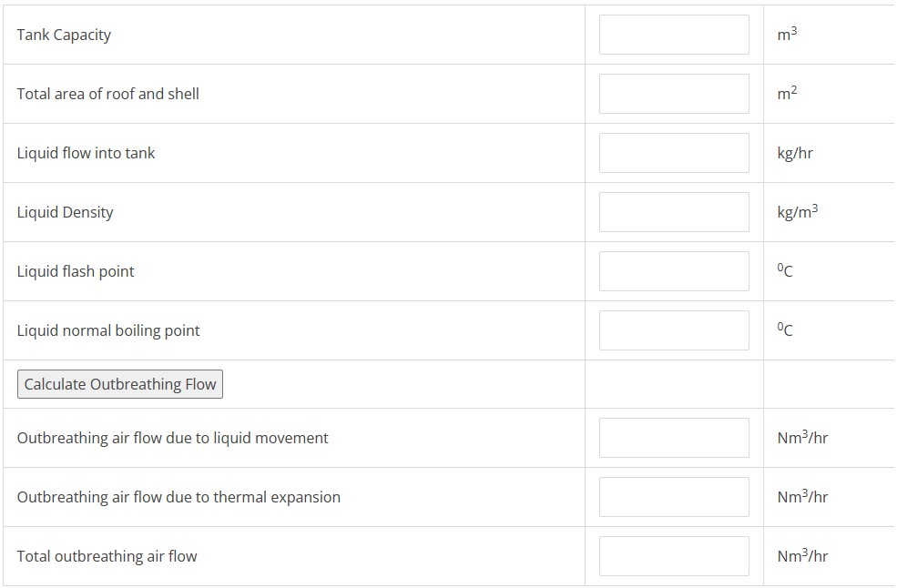Click the Liquid normal boiling point label
The image size is (897, 588).
[x=108, y=330]
